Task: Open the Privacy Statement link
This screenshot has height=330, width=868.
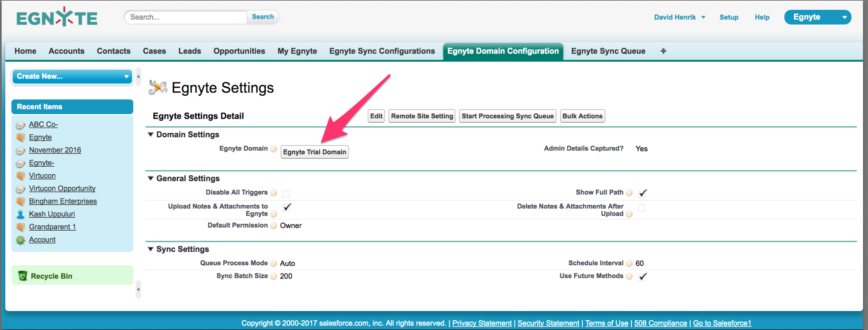Action: [x=482, y=323]
